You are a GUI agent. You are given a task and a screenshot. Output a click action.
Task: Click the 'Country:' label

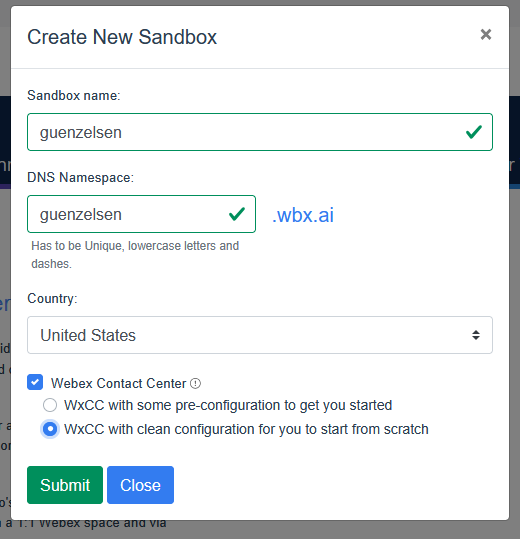coord(52,299)
